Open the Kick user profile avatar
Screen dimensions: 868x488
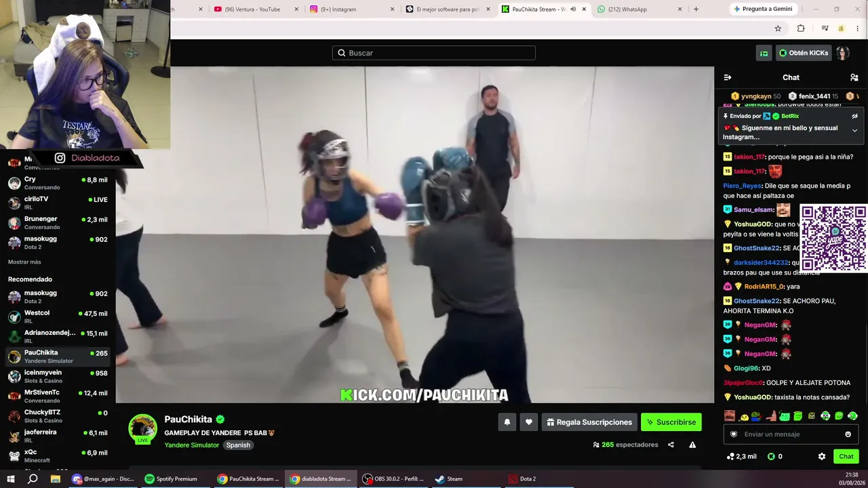click(x=842, y=53)
